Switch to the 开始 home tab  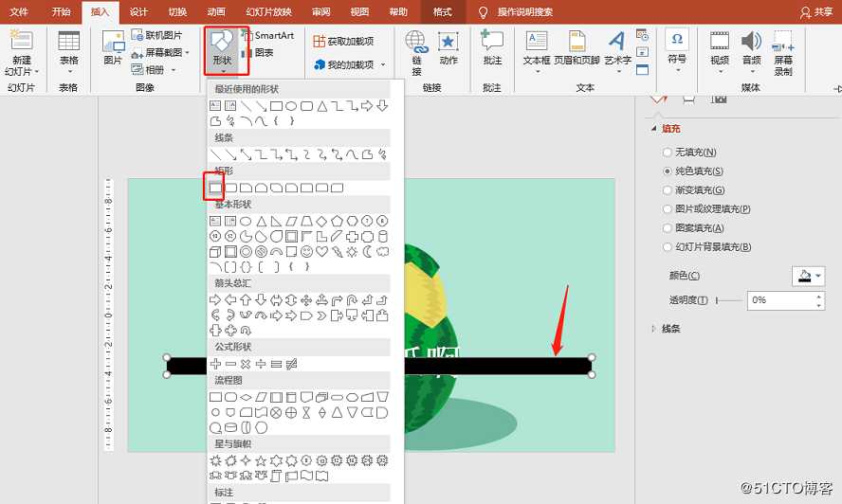click(x=62, y=11)
